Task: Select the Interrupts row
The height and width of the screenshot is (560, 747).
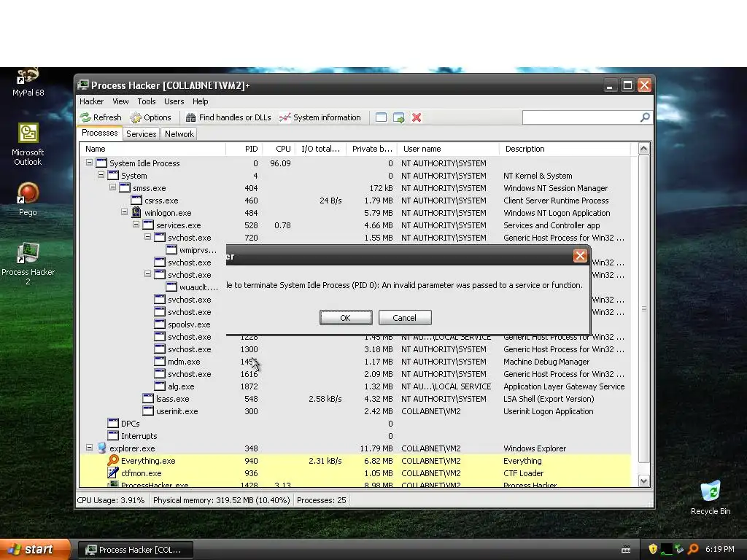Action: point(355,436)
